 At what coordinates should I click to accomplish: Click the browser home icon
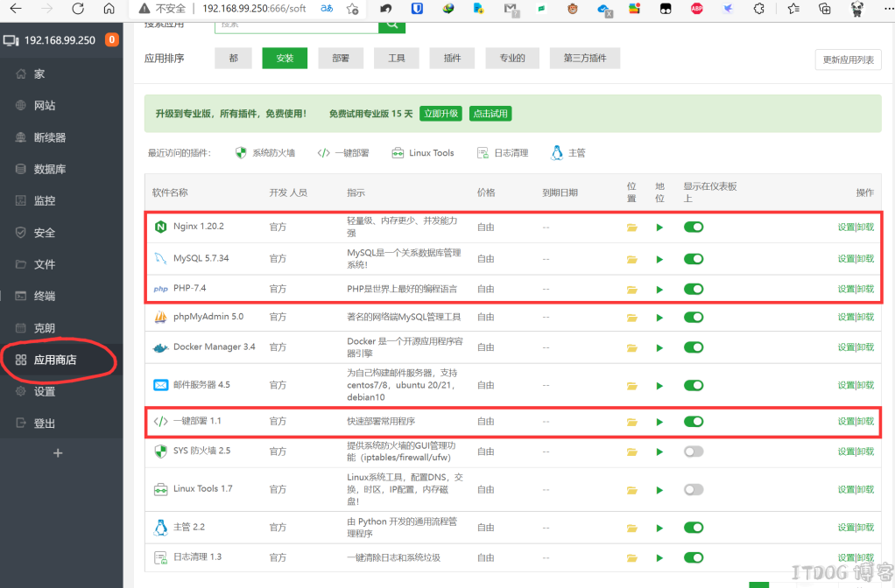(109, 9)
